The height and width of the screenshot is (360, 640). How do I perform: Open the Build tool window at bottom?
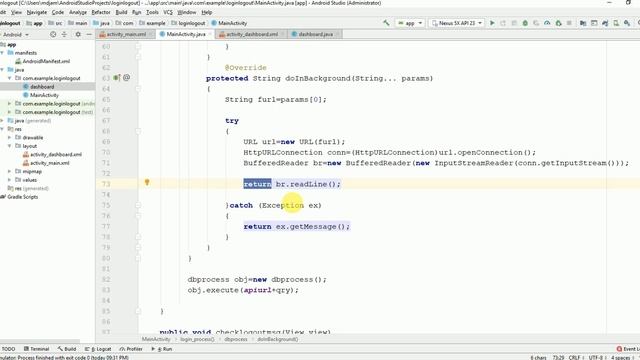(x=67, y=349)
